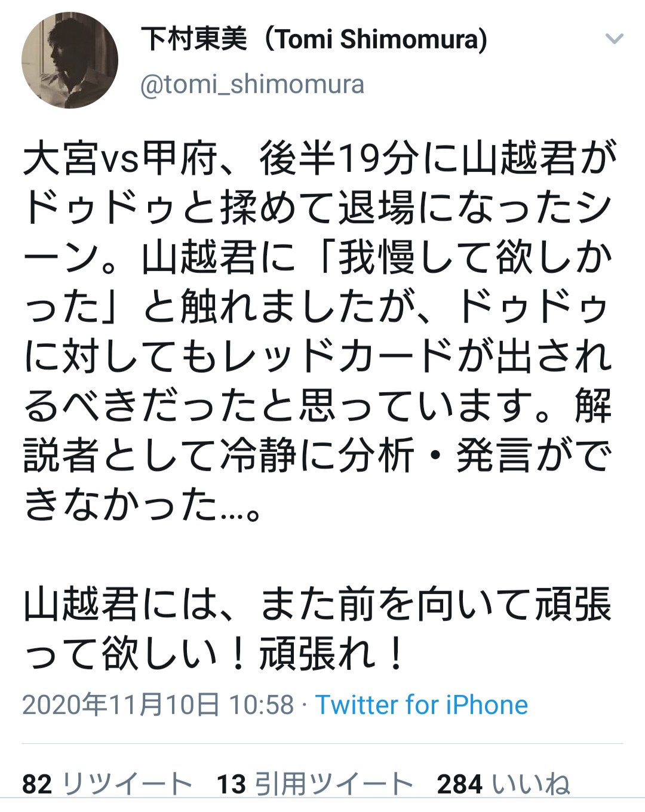Open the 下村東美 display name profile

tap(194, 40)
